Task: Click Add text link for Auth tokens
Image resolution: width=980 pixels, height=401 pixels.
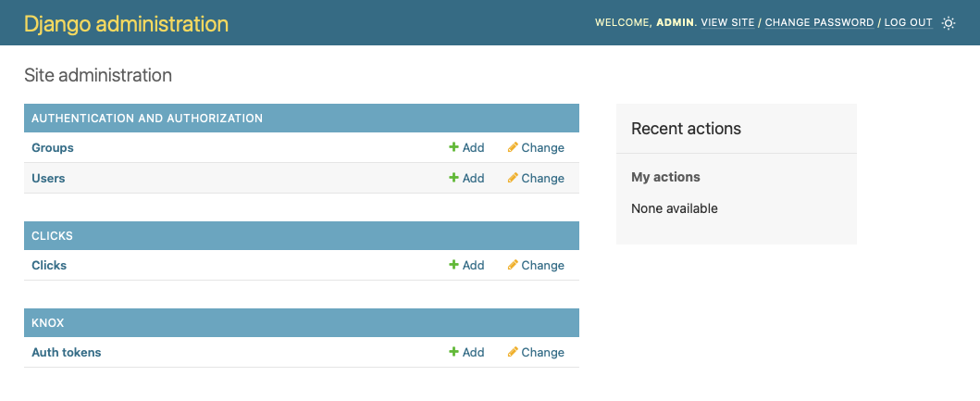Action: (x=473, y=352)
